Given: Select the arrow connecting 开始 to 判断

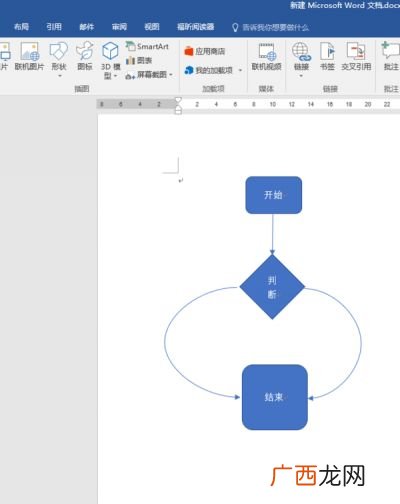Looking at the screenshot, I should [272, 234].
